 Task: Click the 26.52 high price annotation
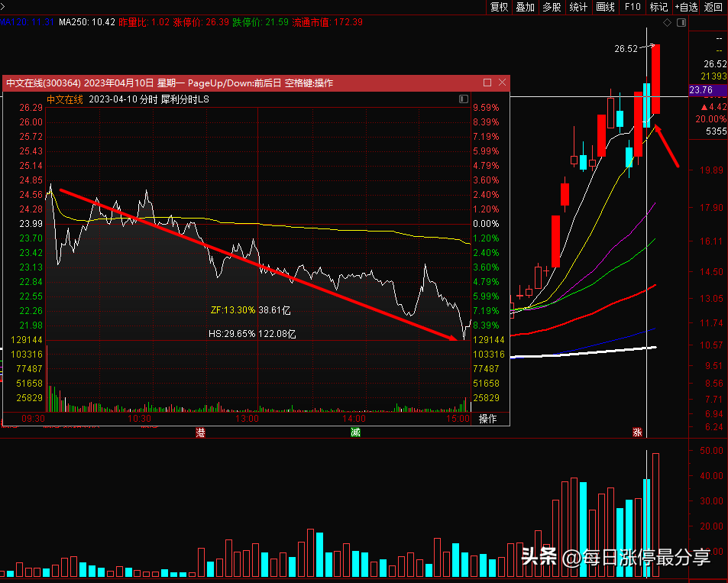(x=626, y=48)
